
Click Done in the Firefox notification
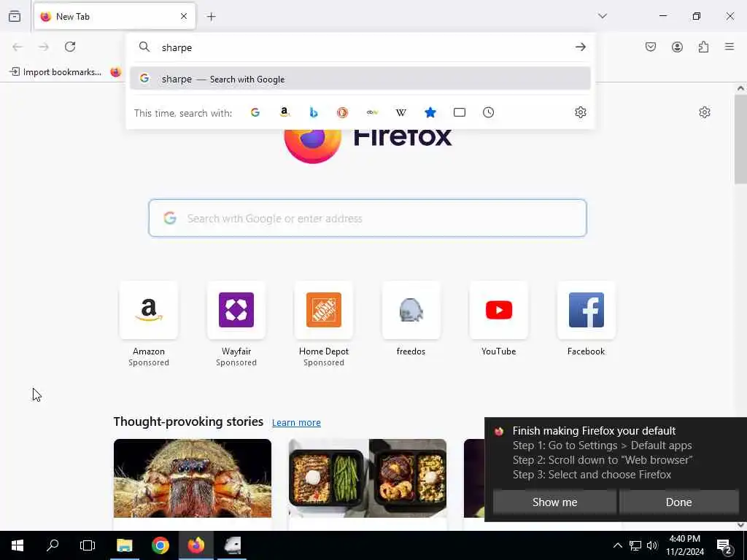pos(679,502)
